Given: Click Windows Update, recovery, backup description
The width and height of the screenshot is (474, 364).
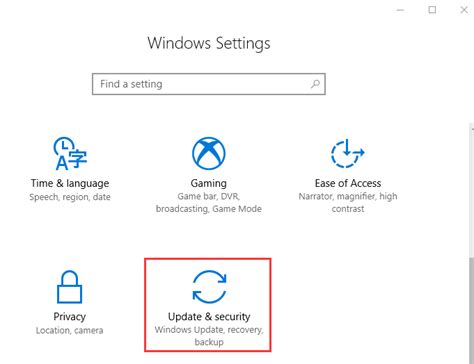Looking at the screenshot, I should click(x=209, y=336).
